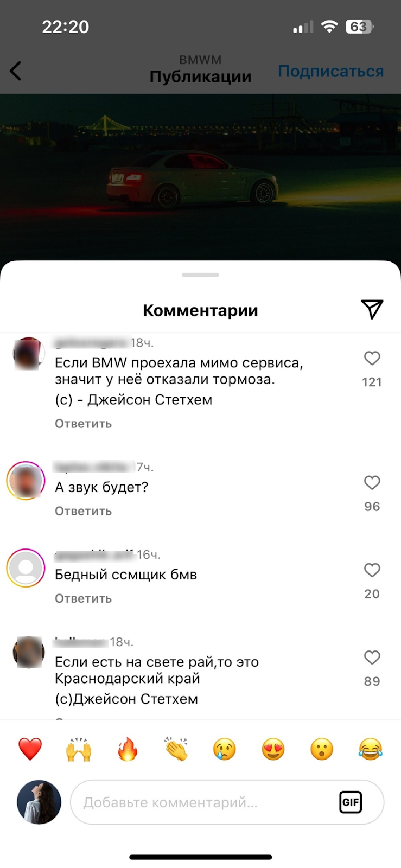
Task: Tap the paper plane share icon
Action: (x=372, y=309)
